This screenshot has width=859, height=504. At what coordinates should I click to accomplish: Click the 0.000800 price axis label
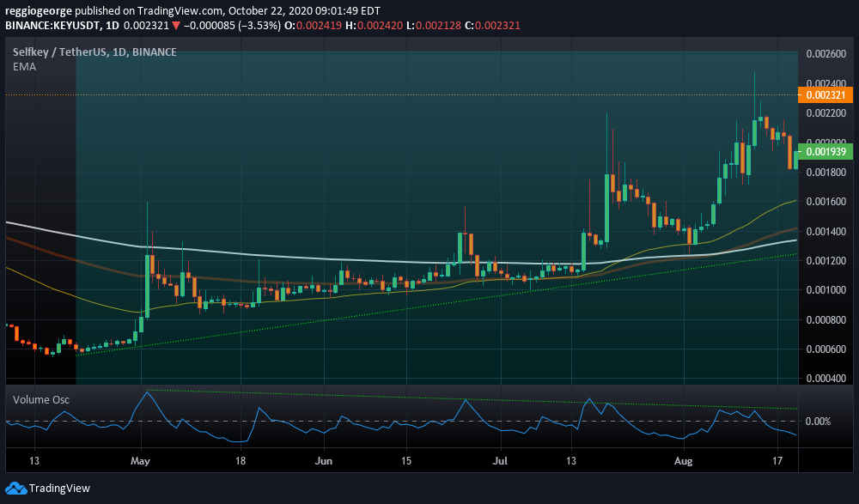825,320
